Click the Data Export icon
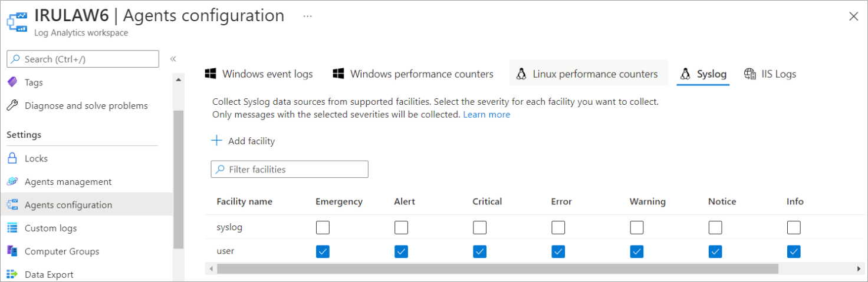Image resolution: width=868 pixels, height=282 pixels. (x=12, y=274)
